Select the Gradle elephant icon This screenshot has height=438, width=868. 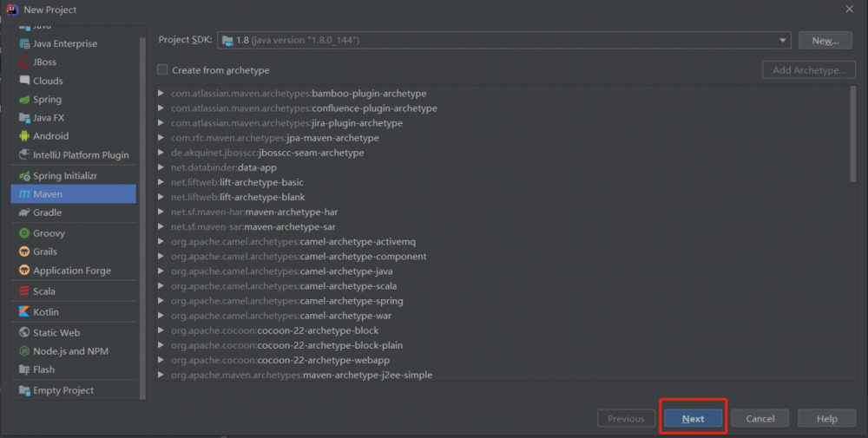[25, 212]
